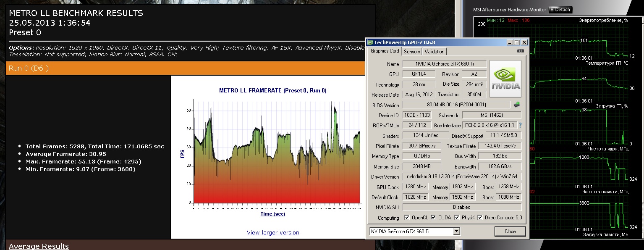Click the NVIDIA SLI field showing Disabled
Screen dimensions: 644x250
point(462,207)
